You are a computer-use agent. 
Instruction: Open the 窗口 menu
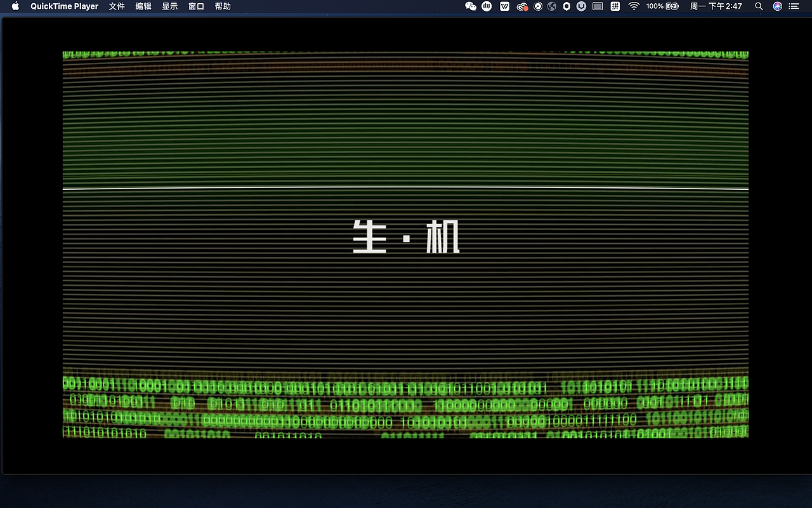[x=196, y=6]
